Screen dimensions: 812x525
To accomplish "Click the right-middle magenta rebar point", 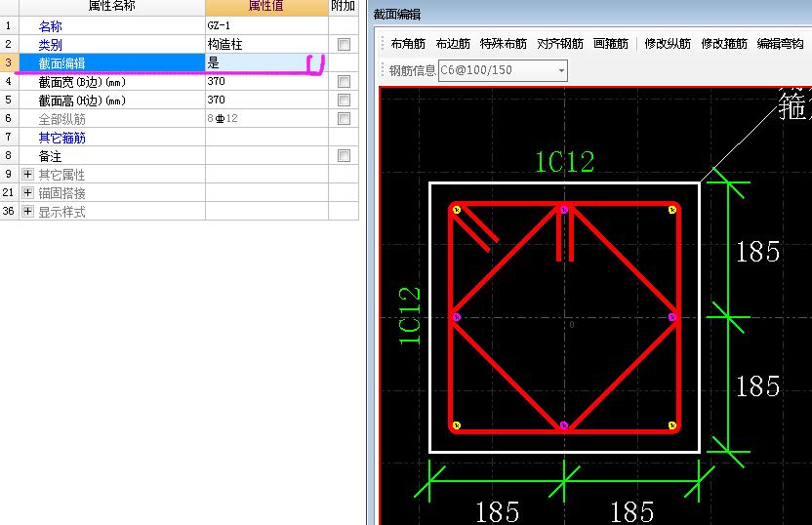I will coord(671,317).
